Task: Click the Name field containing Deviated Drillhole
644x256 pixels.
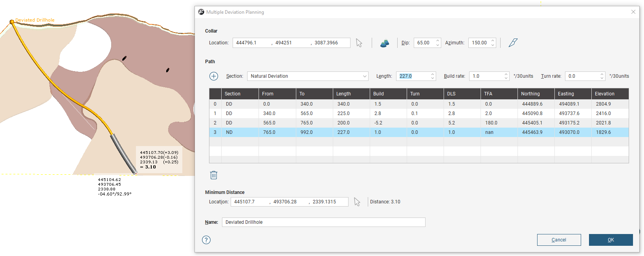Action: point(323,222)
